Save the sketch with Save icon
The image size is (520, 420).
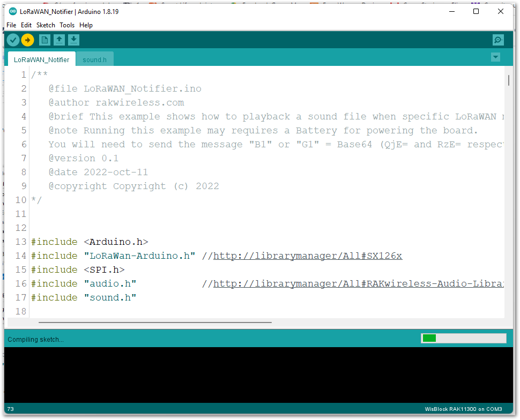point(73,40)
